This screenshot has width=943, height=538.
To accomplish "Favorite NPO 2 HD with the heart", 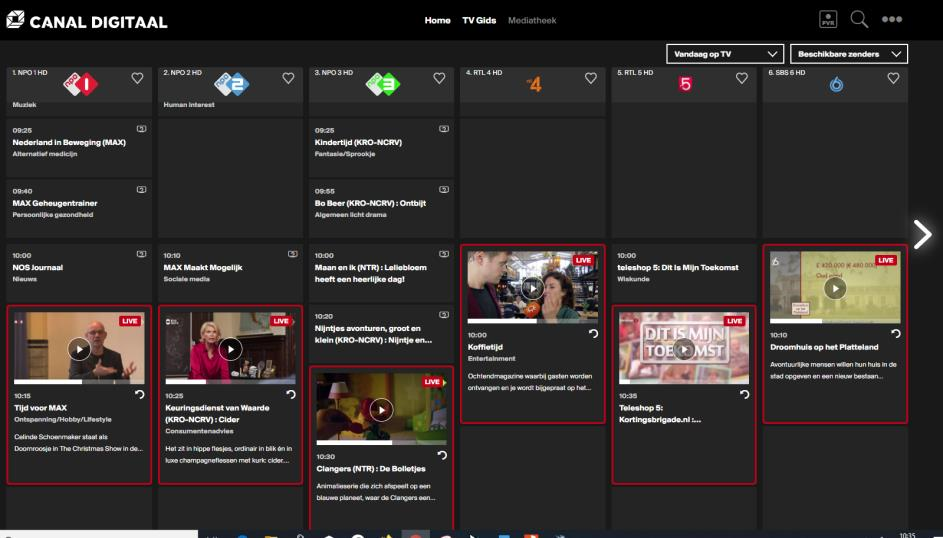I will pos(288,78).
